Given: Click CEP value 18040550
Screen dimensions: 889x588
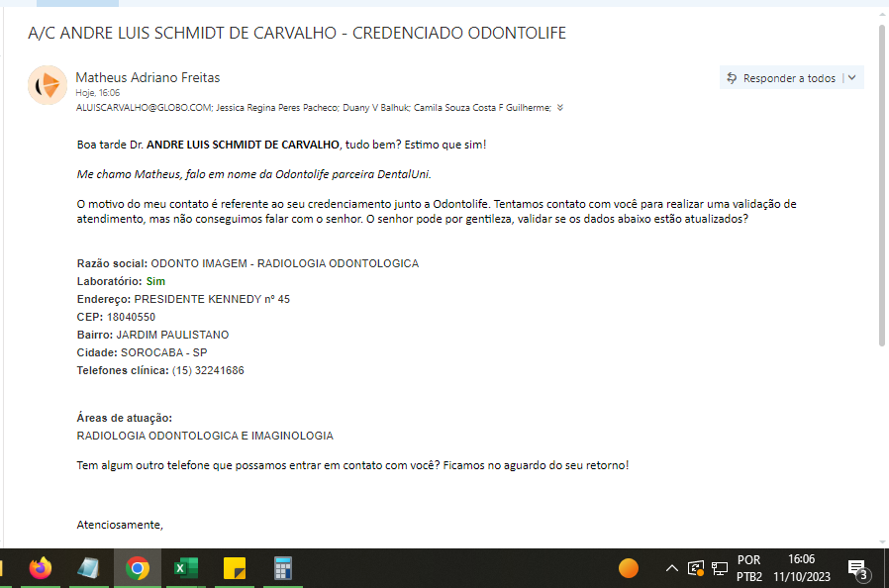Looking at the screenshot, I should 131,317.
